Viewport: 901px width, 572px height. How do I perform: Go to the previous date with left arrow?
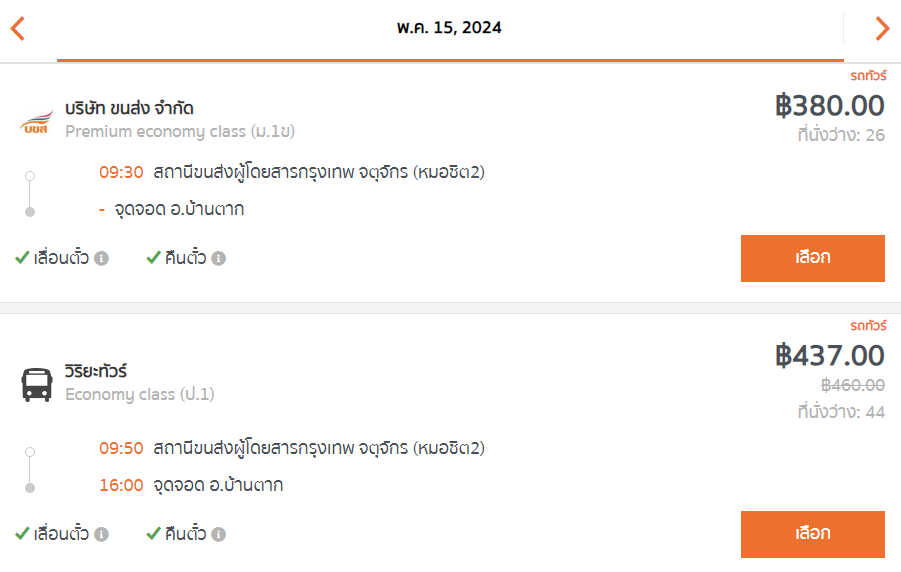coord(18,29)
